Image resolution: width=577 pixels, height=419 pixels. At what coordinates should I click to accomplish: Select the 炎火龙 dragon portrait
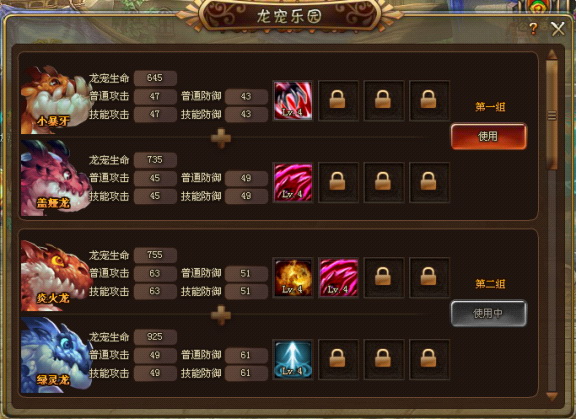point(55,276)
